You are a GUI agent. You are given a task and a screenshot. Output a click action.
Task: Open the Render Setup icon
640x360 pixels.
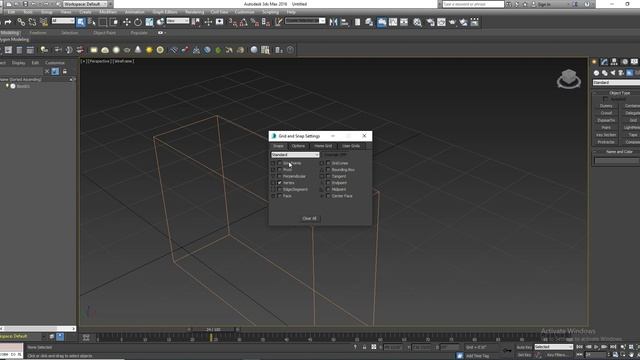point(430,22)
